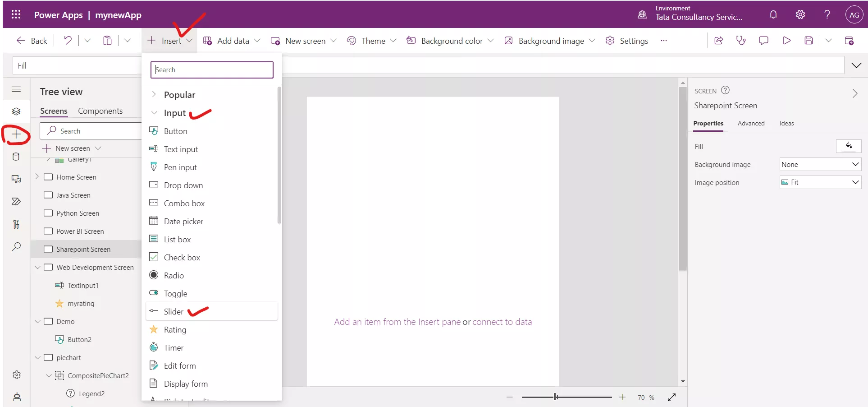Open the app checker stethoscope icon
Screen dimensions: 868x407
741,40
